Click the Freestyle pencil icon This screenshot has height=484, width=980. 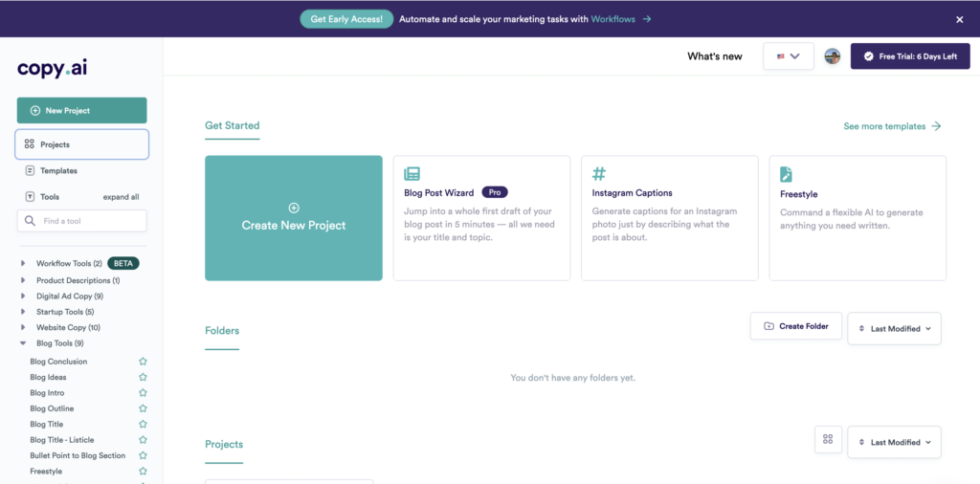tap(787, 174)
